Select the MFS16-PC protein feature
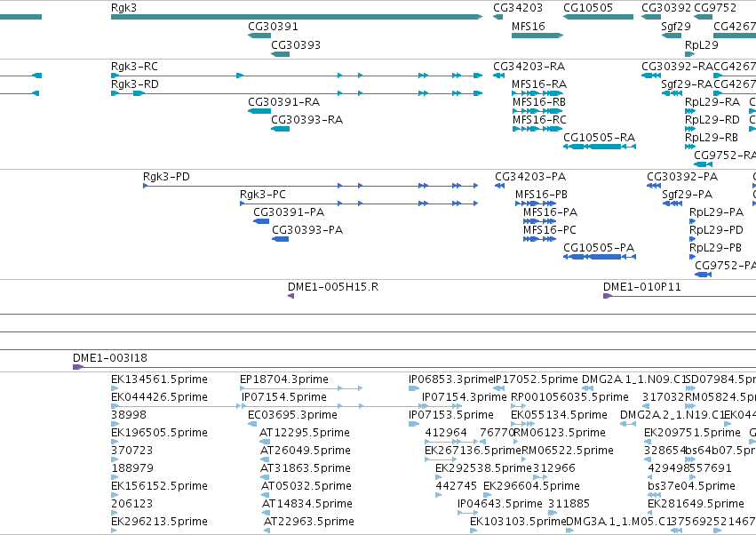The width and height of the screenshot is (756, 535). tap(539, 239)
